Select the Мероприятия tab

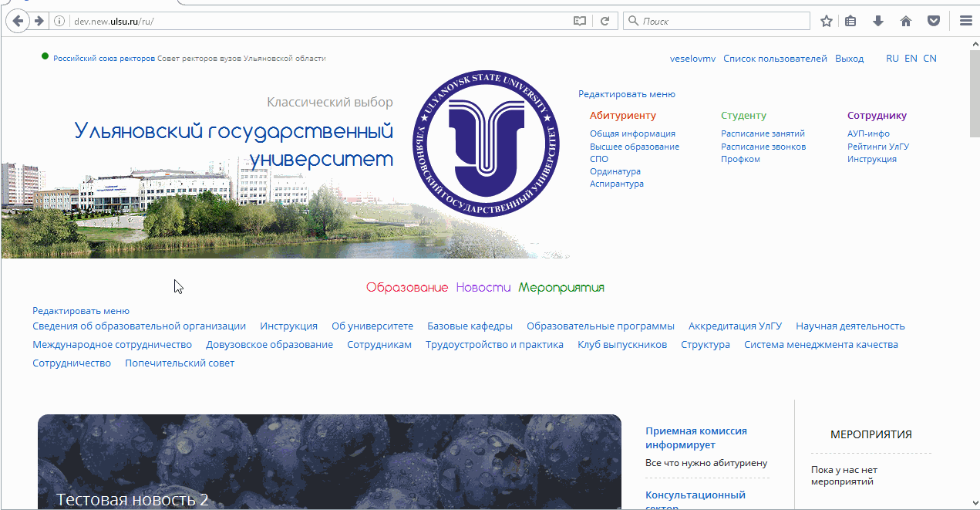[561, 288]
